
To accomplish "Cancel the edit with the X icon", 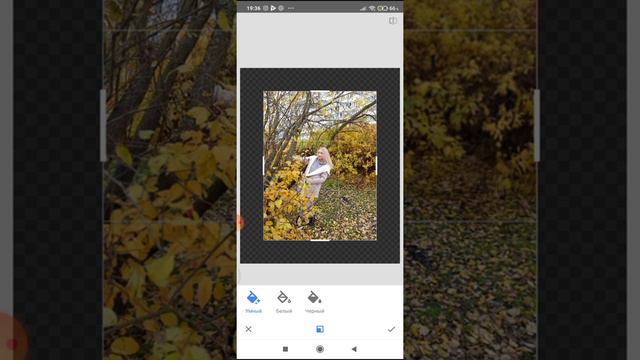I will pyautogui.click(x=249, y=329).
